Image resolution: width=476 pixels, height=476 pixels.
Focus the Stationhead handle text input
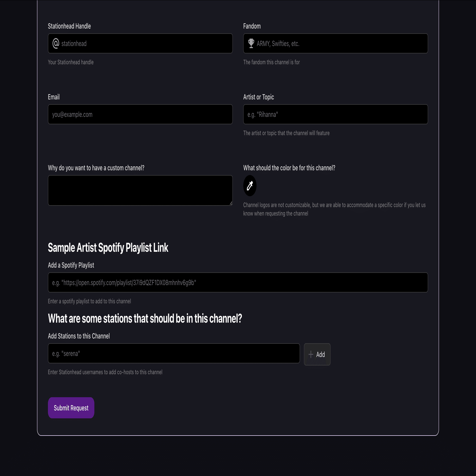tap(145, 43)
